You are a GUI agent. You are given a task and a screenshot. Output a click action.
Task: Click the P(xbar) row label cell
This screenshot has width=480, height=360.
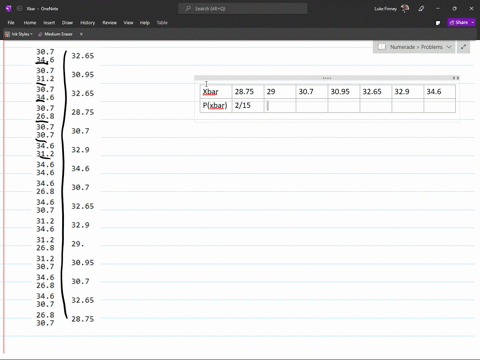[x=216, y=106]
